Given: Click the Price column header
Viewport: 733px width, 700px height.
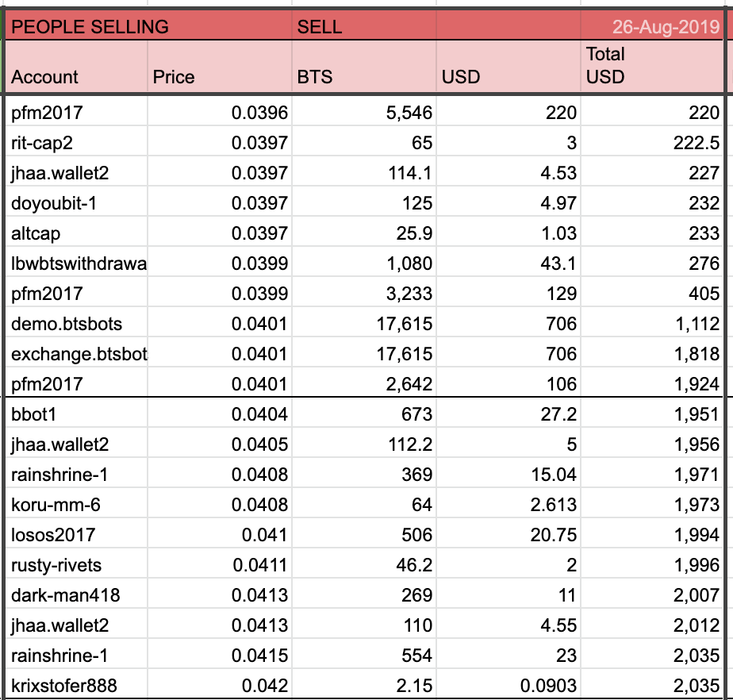Looking at the screenshot, I should [x=173, y=77].
